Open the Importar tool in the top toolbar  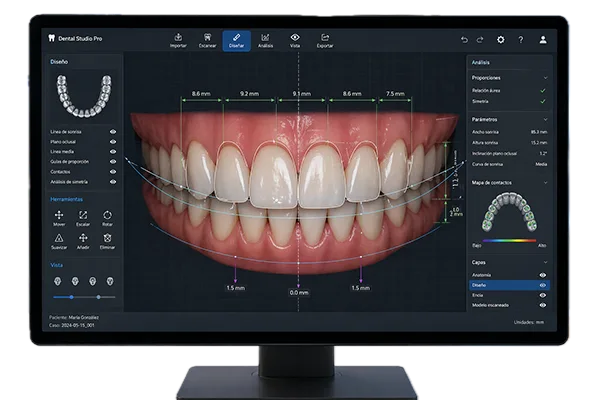click(178, 41)
